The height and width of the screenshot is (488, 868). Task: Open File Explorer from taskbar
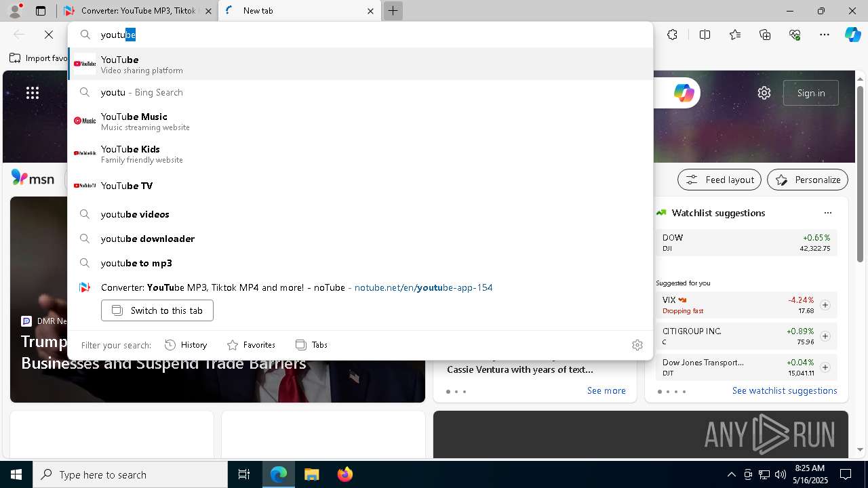(311, 474)
